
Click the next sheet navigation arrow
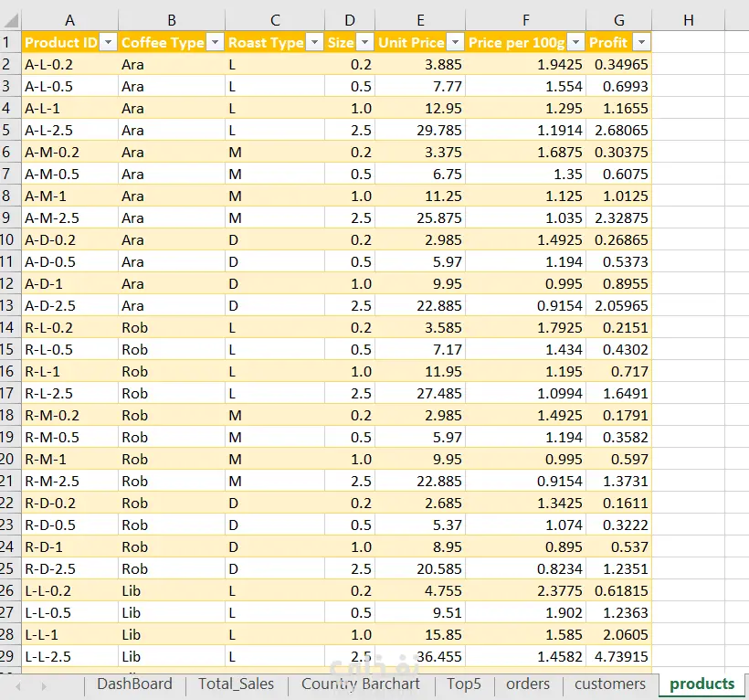[x=44, y=686]
